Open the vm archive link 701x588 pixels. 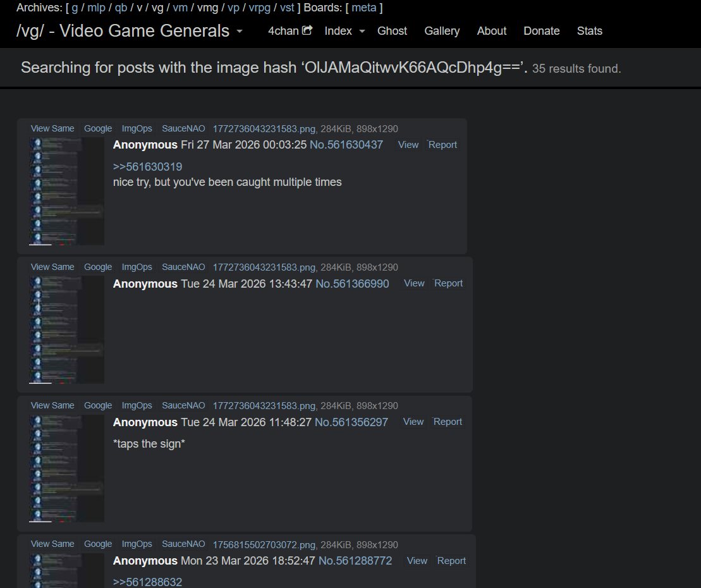click(x=180, y=8)
